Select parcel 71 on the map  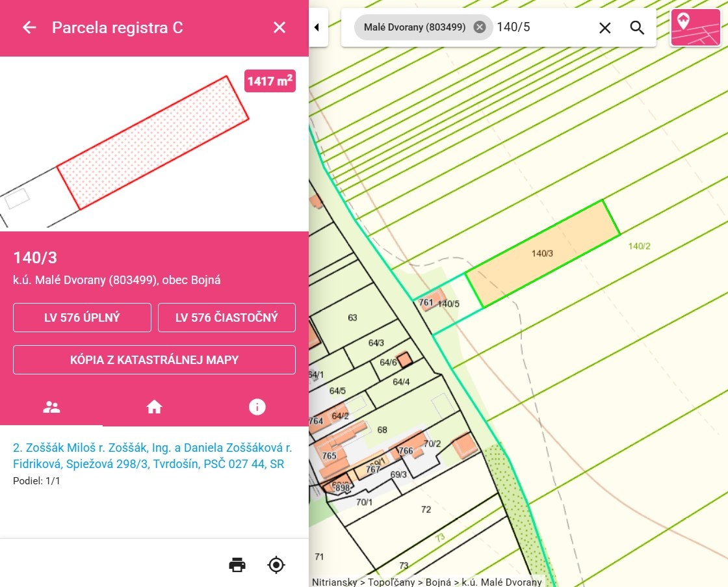[x=319, y=557]
